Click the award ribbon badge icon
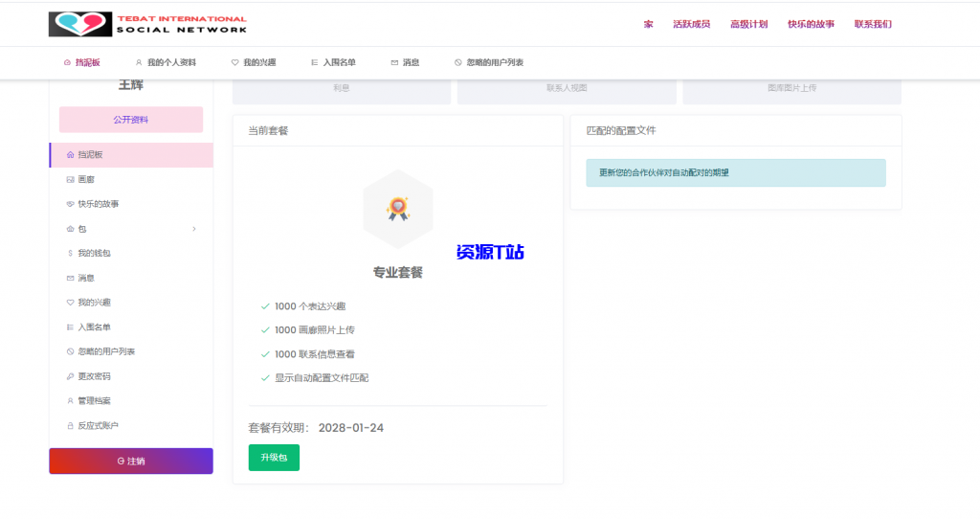 tap(397, 209)
